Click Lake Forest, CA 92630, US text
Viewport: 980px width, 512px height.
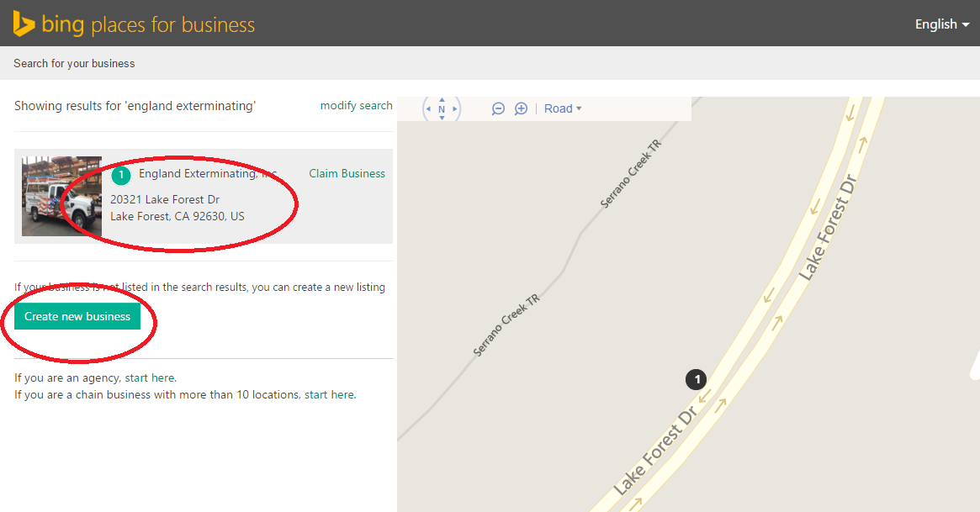[x=177, y=216]
